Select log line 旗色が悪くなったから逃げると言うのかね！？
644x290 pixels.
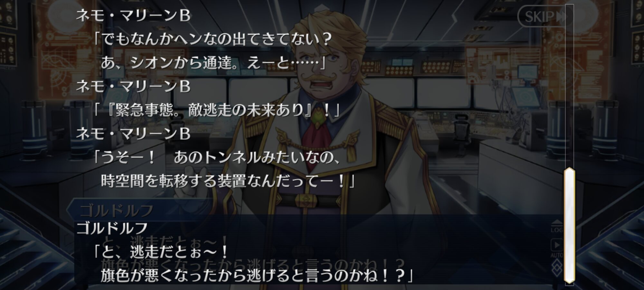point(257,275)
